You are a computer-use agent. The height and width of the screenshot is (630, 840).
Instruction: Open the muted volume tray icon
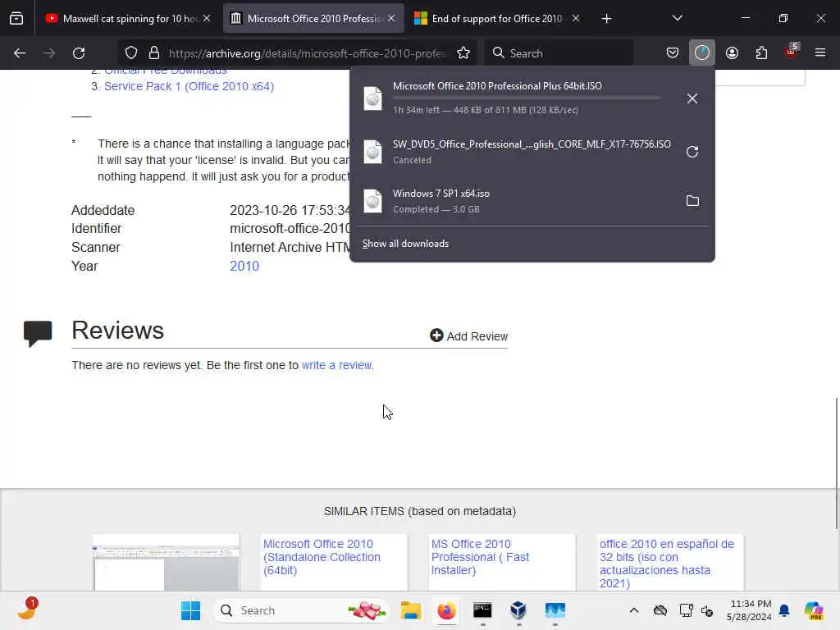(x=707, y=610)
